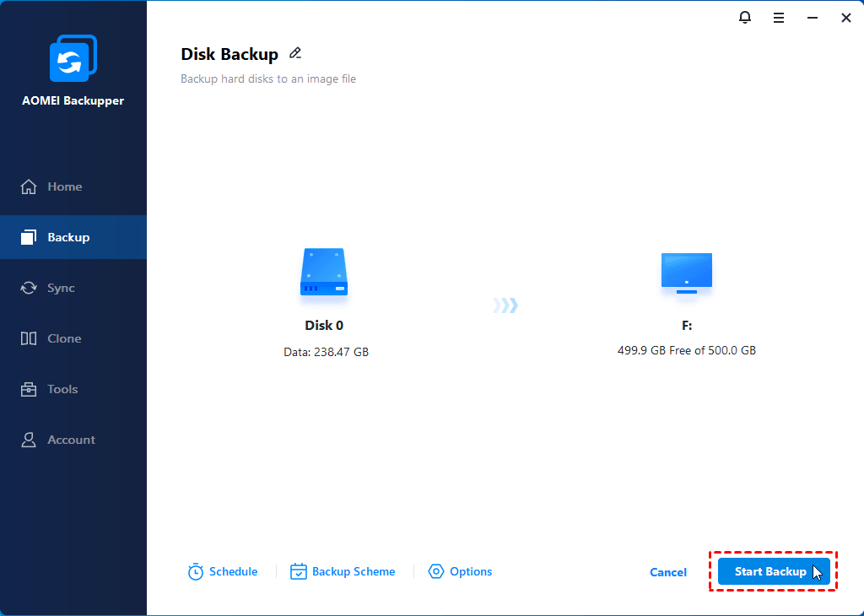
Task: Open the Account section
Action: [71, 440]
